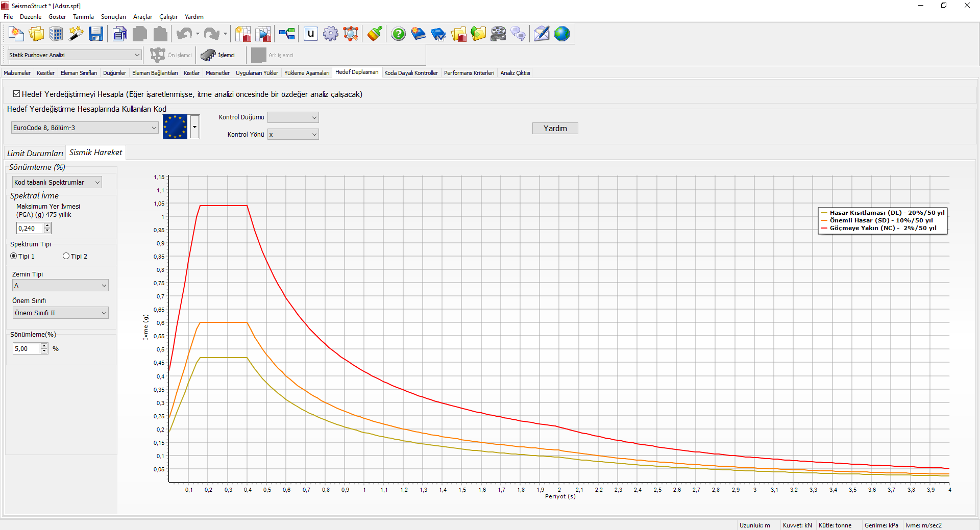The height and width of the screenshot is (530, 980).
Task: Click the green help question mark icon
Action: 398,34
